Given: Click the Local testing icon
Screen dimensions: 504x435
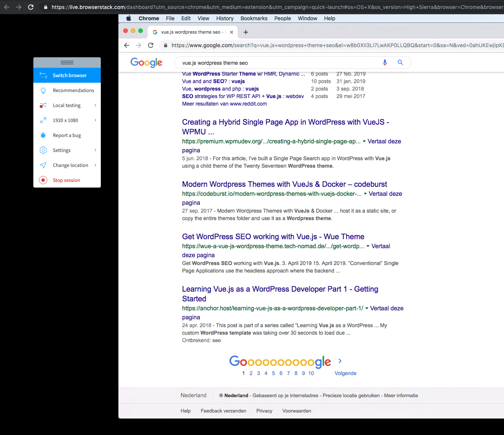Looking at the screenshot, I should [x=43, y=105].
